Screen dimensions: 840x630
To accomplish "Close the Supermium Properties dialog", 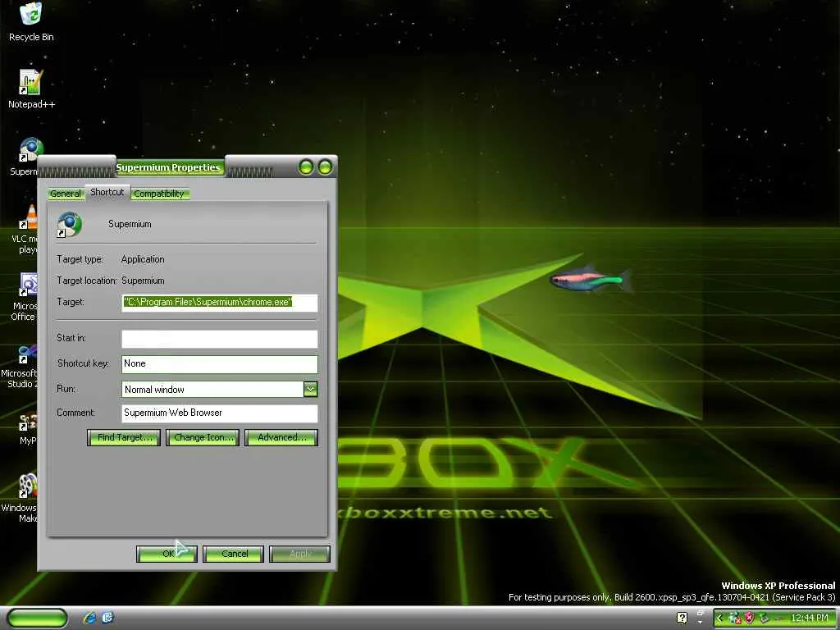I will [325, 167].
